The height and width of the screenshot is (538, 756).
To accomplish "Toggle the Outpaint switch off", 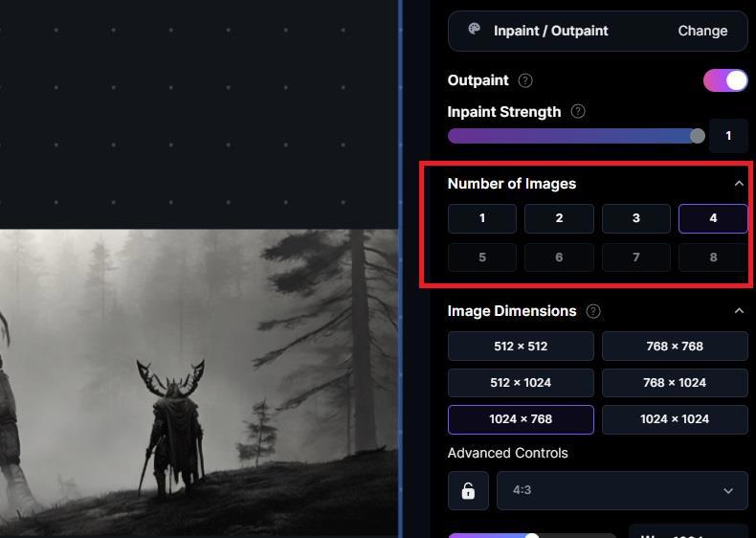I will [725, 80].
